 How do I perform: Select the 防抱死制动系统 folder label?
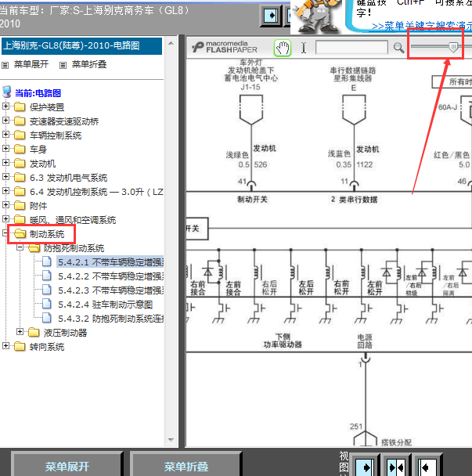click(x=74, y=248)
